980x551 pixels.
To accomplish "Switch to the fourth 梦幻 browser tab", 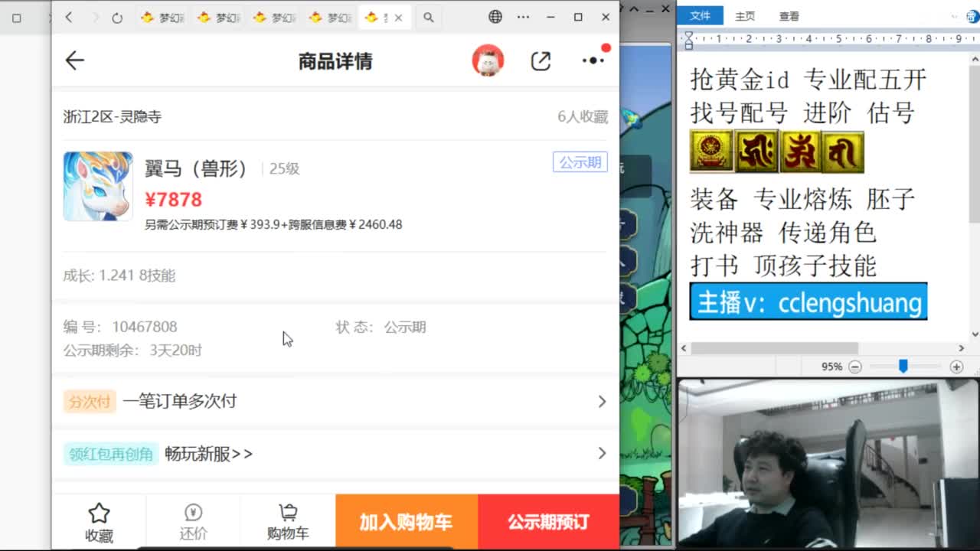I will click(x=329, y=18).
